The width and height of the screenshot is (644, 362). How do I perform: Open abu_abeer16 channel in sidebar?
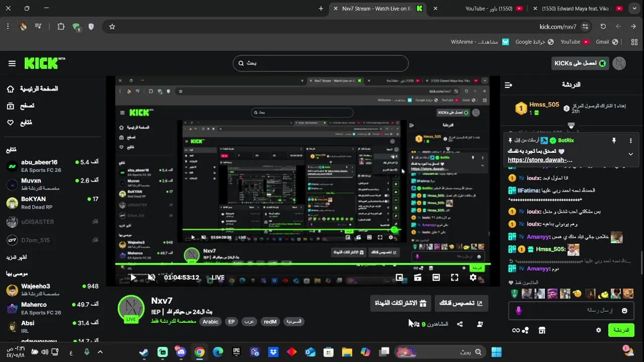[52, 166]
